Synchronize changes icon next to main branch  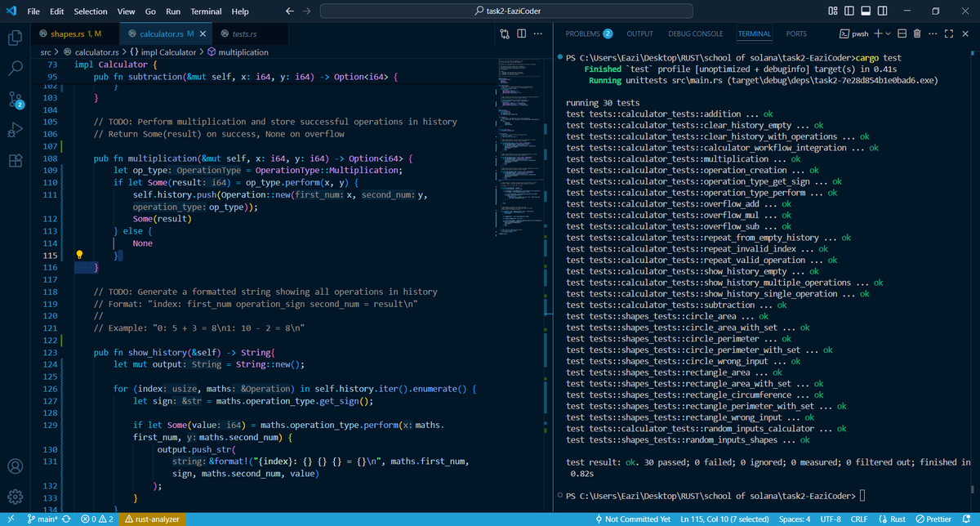(65, 519)
